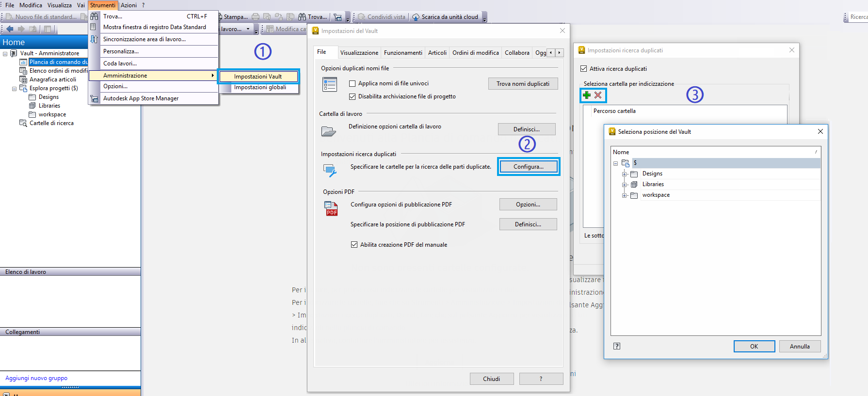Click the working folder icon in Cartella di lavoro

[x=329, y=131]
